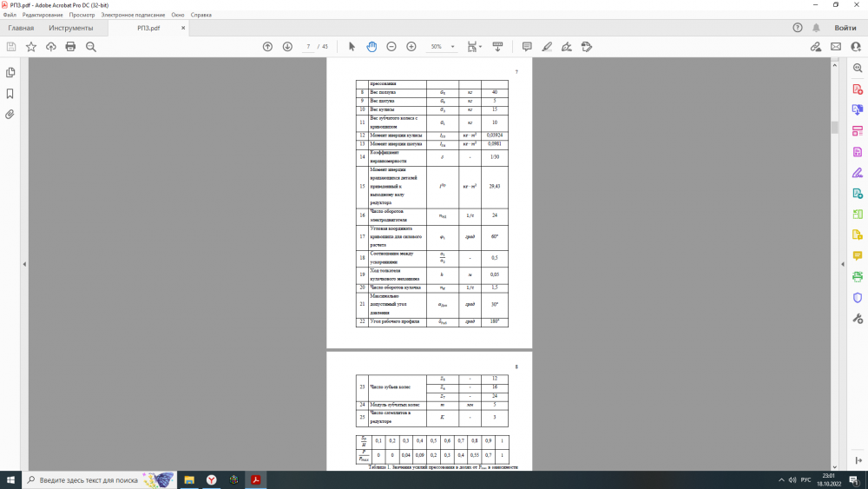Go to next page arrow
868x489 pixels.
tap(287, 47)
